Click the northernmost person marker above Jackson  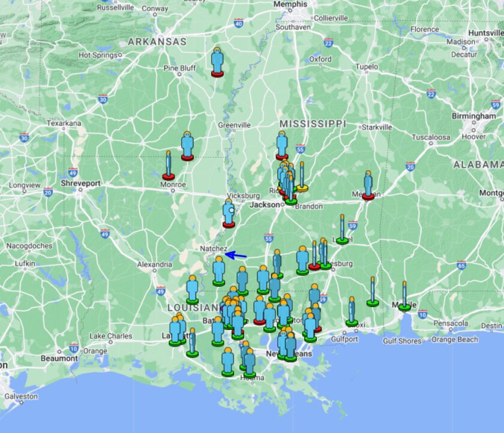282,145
